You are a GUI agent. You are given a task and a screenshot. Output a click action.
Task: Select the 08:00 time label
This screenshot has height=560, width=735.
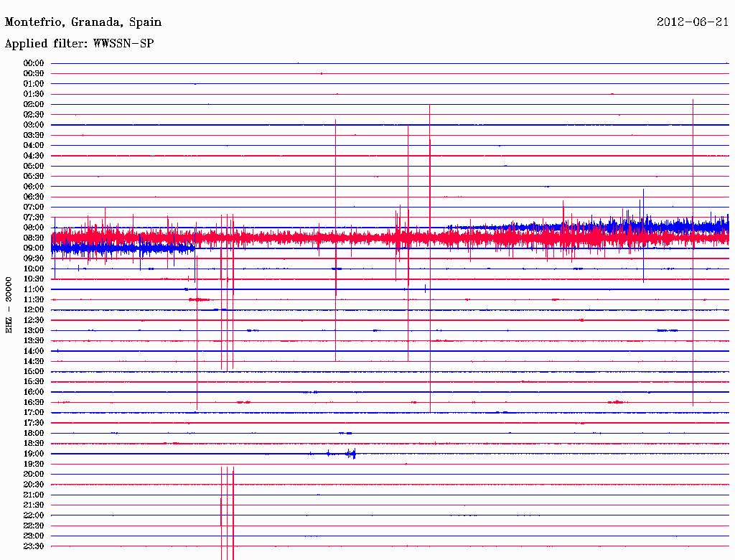click(34, 228)
